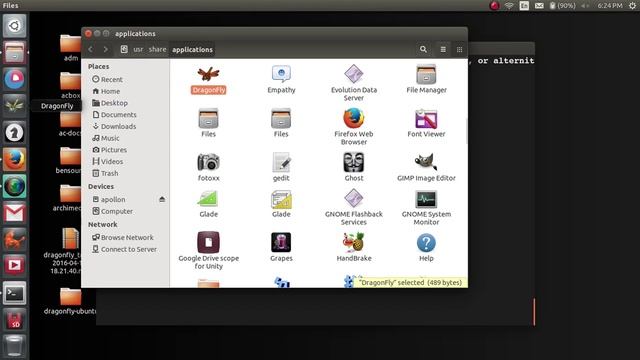Click the root filesystem path button
640x360 pixels.
(x=124, y=49)
